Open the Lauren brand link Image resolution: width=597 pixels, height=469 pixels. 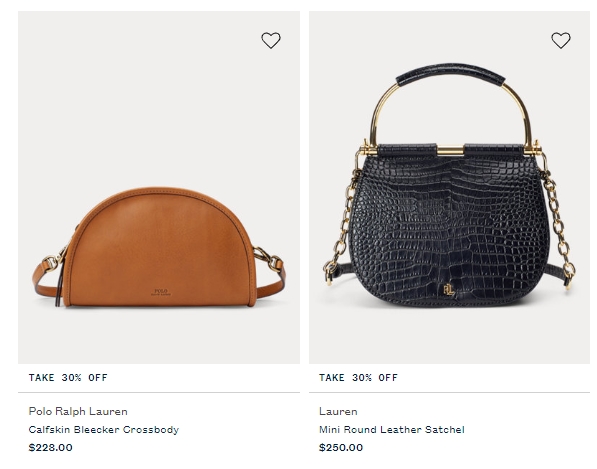coord(338,412)
